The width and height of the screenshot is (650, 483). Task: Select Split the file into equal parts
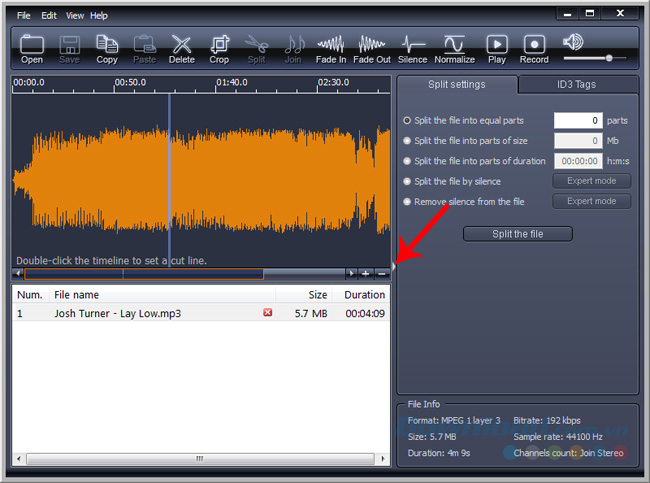tap(407, 120)
